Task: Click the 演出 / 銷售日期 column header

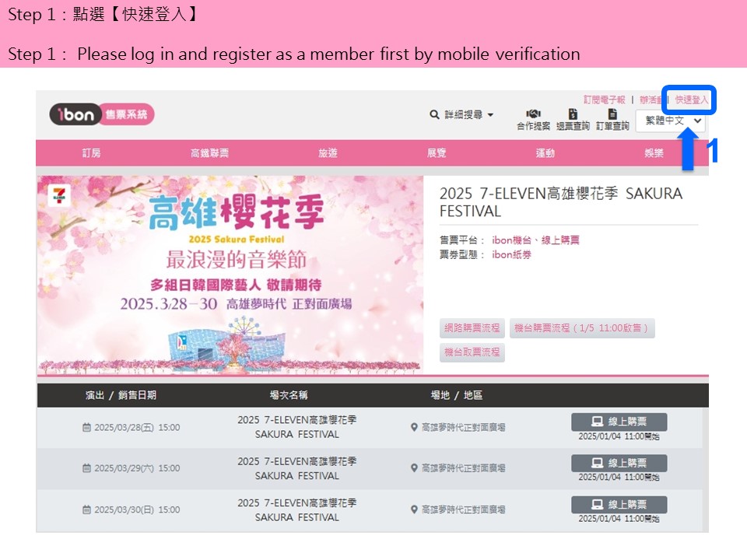Action: click(121, 395)
